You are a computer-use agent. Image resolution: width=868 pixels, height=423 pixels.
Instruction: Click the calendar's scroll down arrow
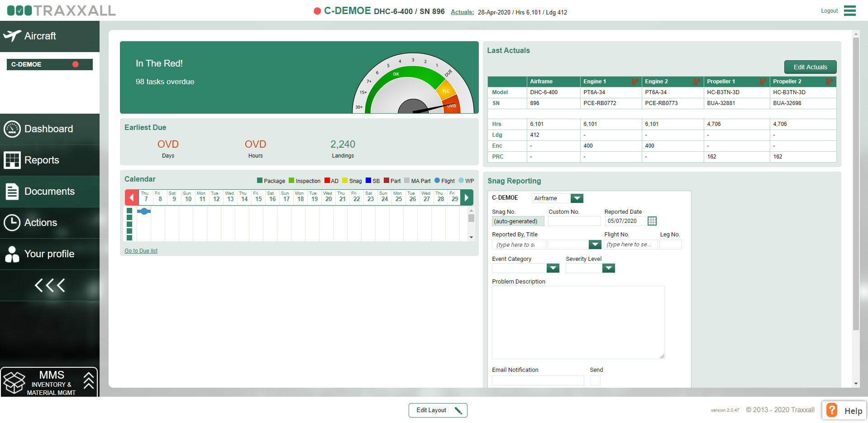click(471, 237)
